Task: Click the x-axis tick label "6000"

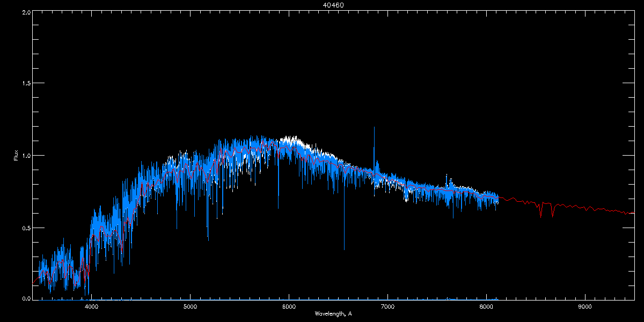Action: [289, 307]
